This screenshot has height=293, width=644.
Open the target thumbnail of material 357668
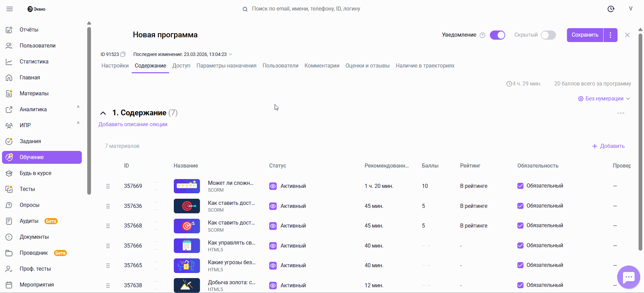click(187, 226)
